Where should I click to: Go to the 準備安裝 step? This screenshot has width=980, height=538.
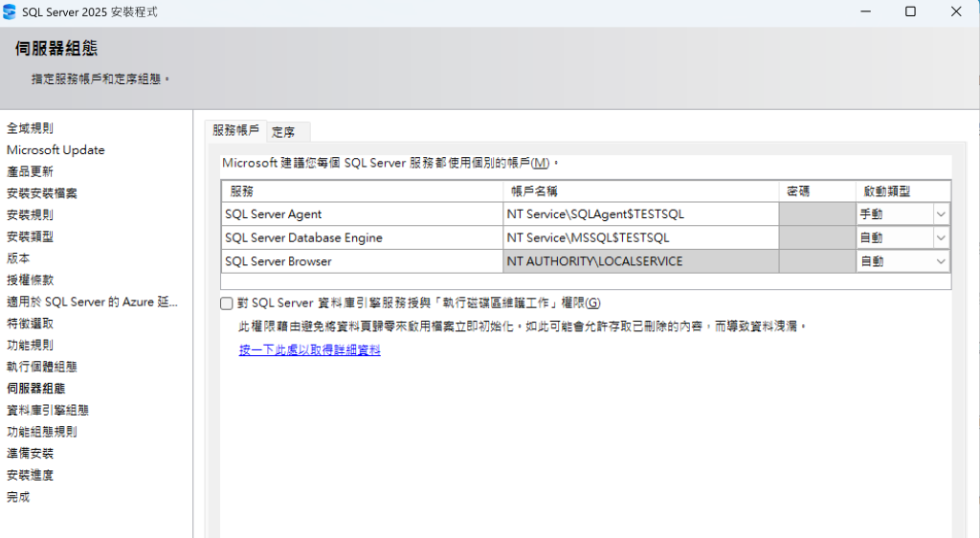coord(30,454)
